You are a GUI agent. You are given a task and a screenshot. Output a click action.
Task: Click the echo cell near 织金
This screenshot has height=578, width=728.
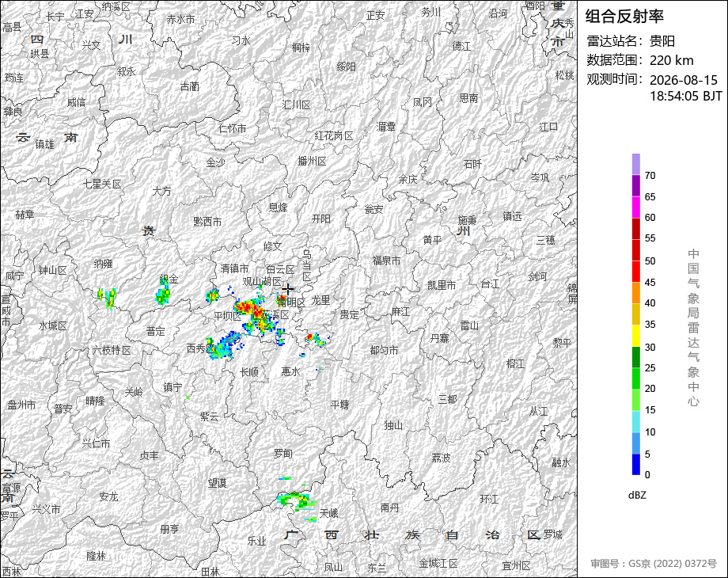163,293
